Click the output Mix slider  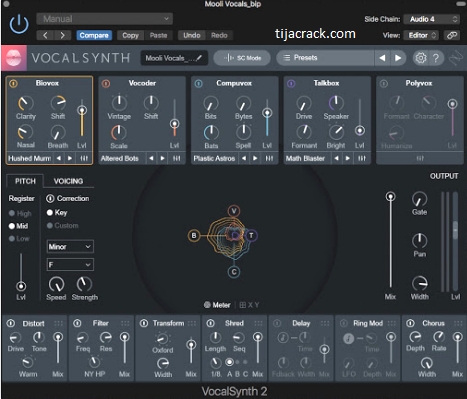click(x=390, y=240)
